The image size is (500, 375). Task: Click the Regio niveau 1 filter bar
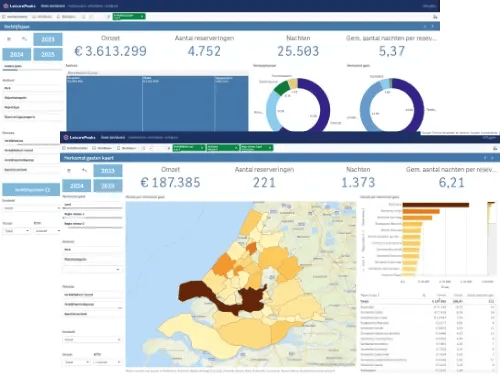pyautogui.click(x=92, y=214)
